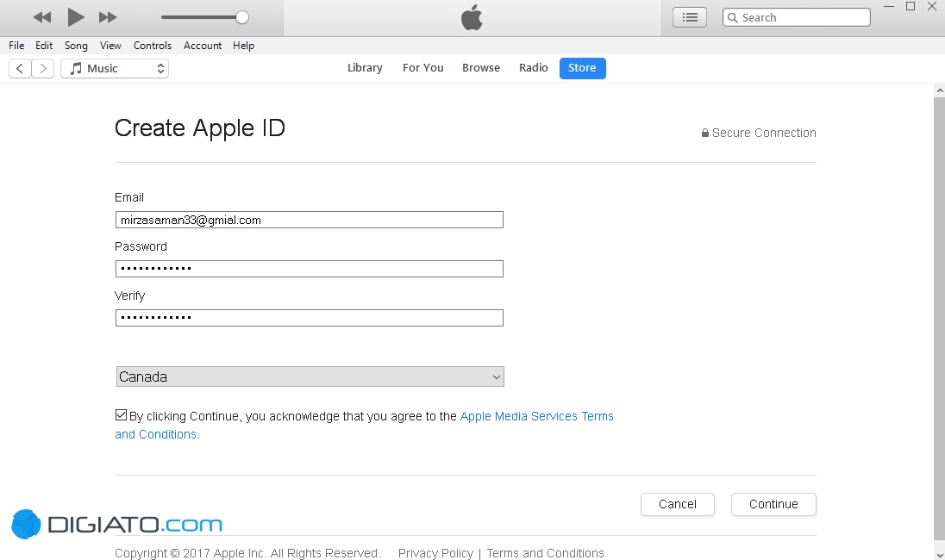The width and height of the screenshot is (945, 560).
Task: Switch to the Browse tab
Action: [x=481, y=68]
